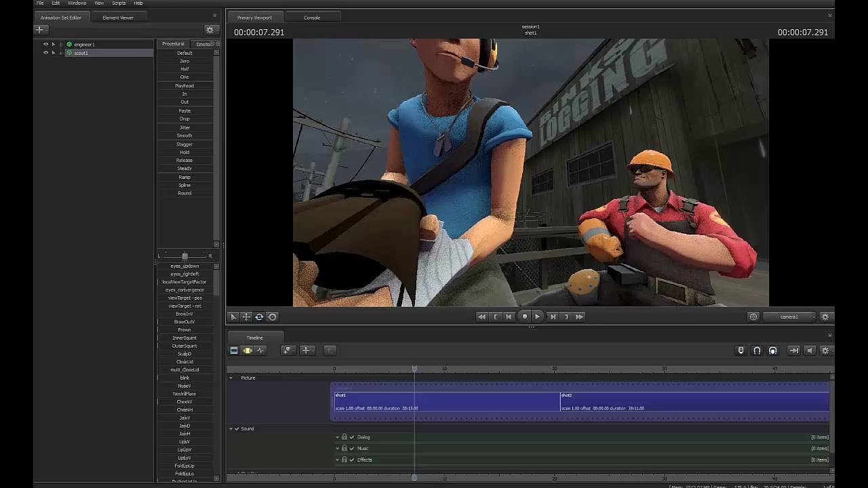
Task: Choose the screen manipulator circle tool
Action: [273, 317]
